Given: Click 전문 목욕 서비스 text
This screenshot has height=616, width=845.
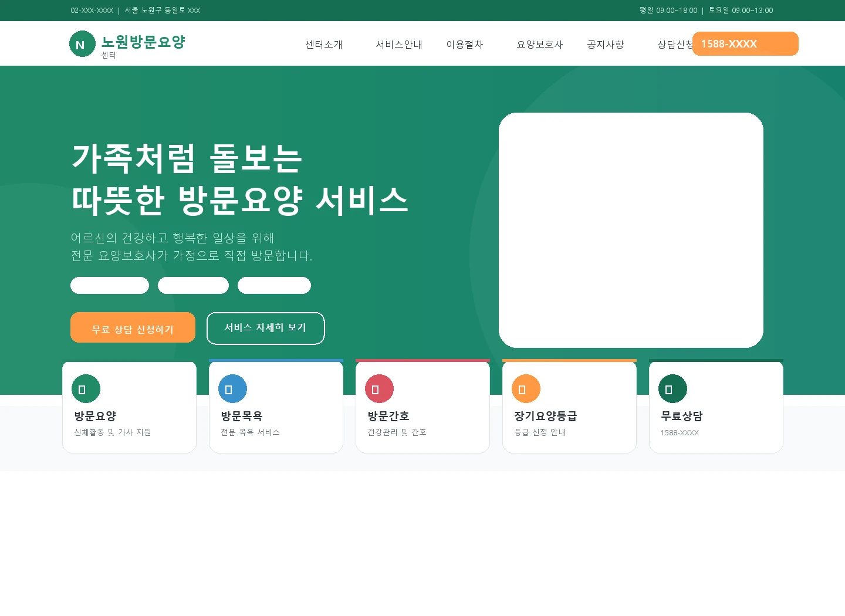Looking at the screenshot, I should [x=250, y=432].
